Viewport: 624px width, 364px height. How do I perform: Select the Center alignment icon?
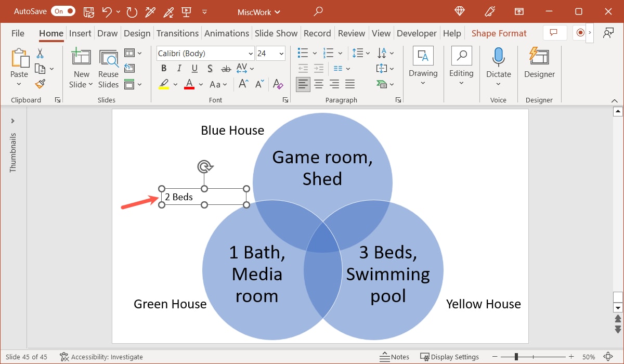pos(318,84)
